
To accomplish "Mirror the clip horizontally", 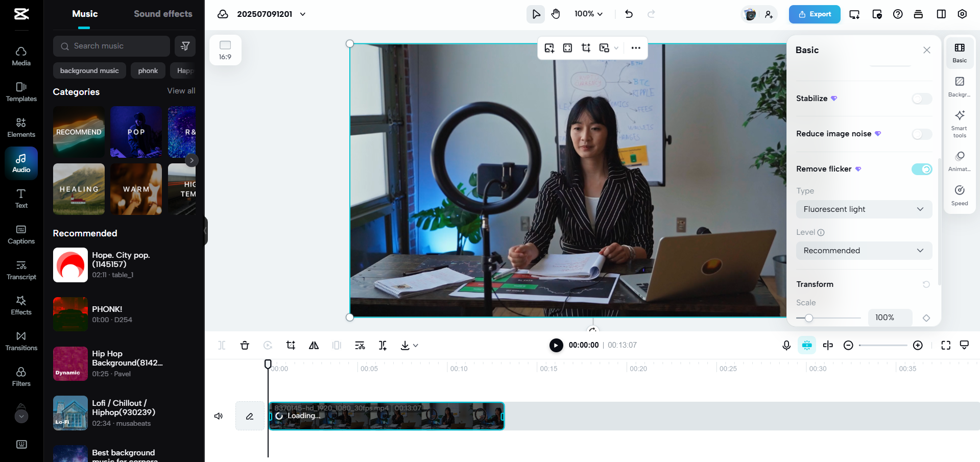I will [x=314, y=346].
